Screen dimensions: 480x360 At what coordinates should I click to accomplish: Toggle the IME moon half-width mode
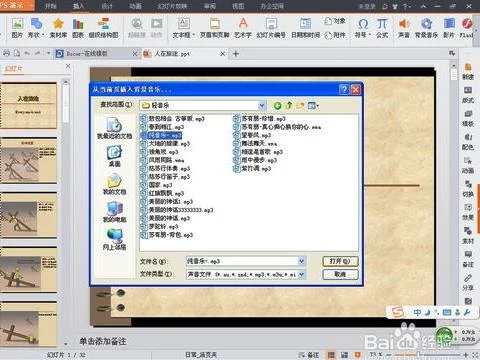[428, 312]
